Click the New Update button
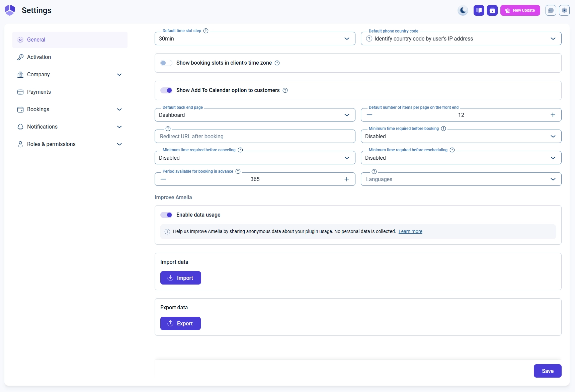 [520, 10]
